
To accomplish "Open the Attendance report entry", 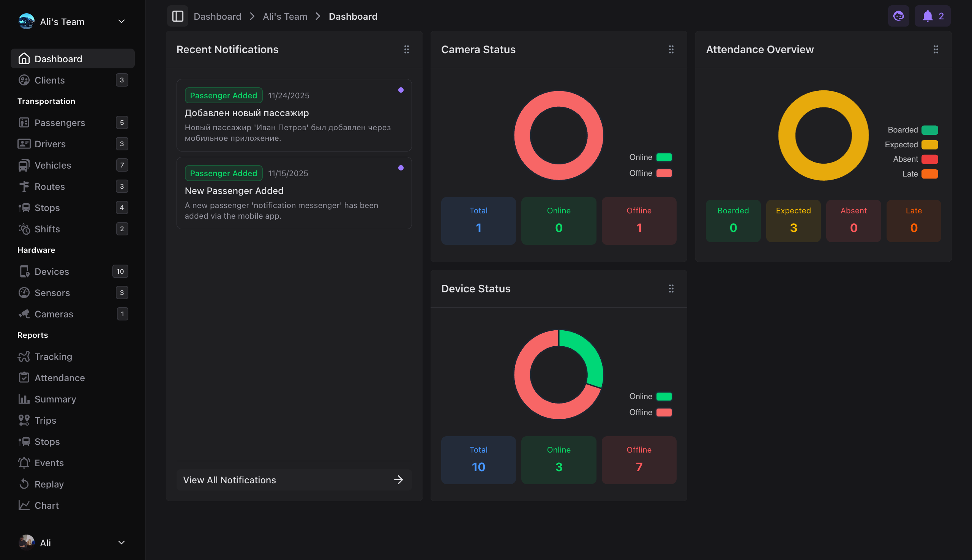I will pos(60,378).
